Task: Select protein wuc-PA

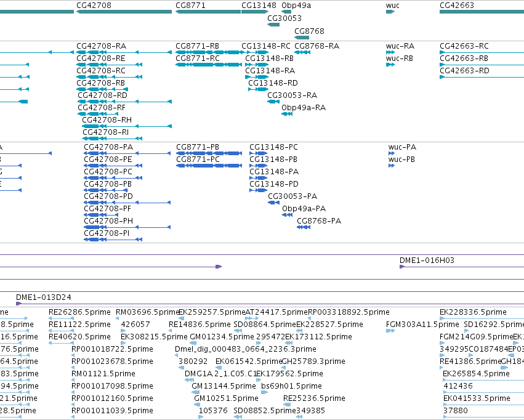Action: (x=392, y=153)
